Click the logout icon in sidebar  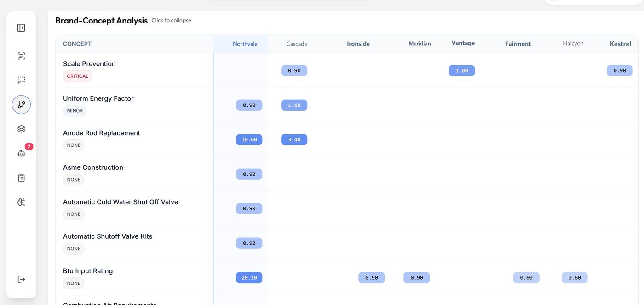[21, 279]
